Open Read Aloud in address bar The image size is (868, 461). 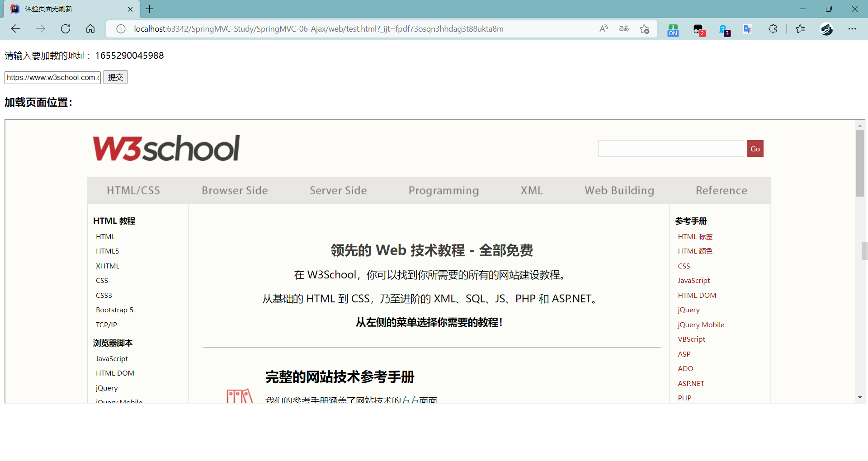click(604, 29)
